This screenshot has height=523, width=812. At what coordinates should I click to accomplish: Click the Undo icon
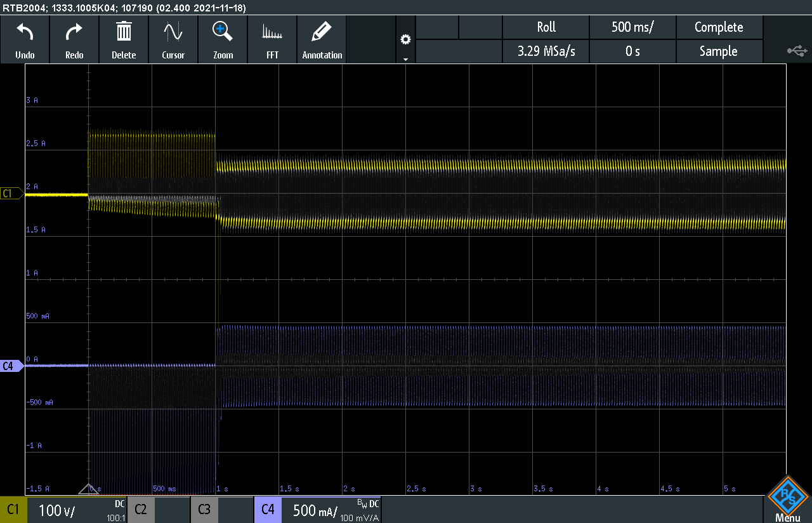coord(24,39)
